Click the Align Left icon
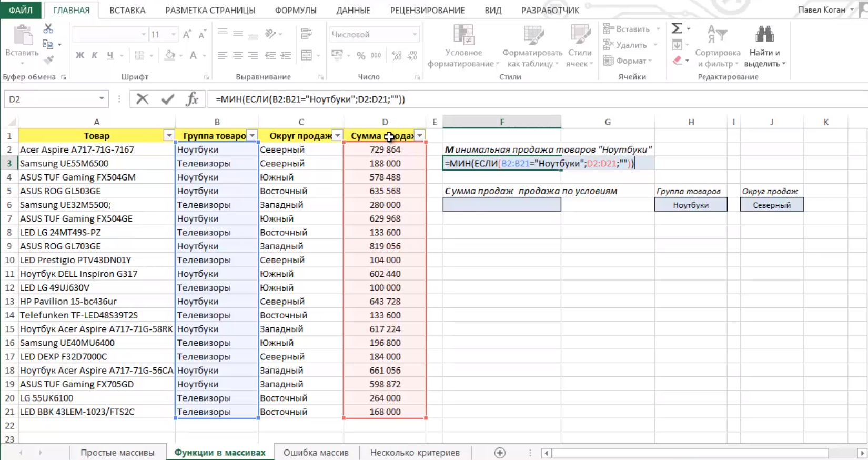This screenshot has height=460, width=868. pyautogui.click(x=223, y=55)
